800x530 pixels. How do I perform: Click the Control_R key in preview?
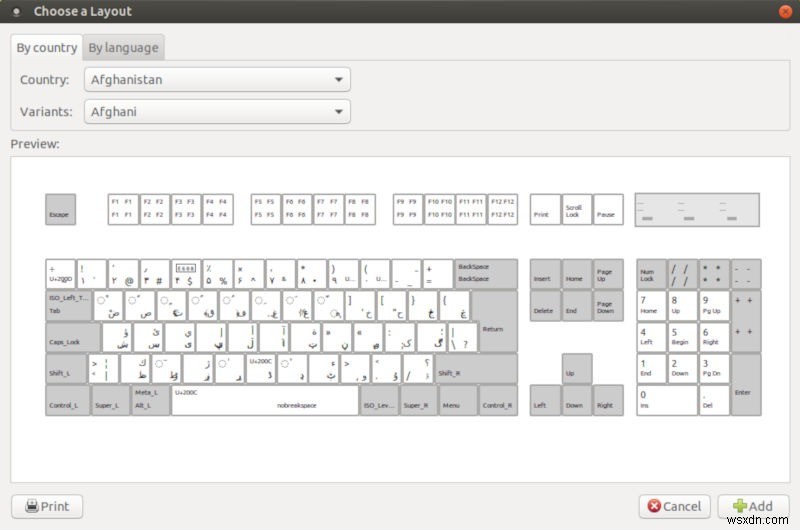(x=498, y=400)
